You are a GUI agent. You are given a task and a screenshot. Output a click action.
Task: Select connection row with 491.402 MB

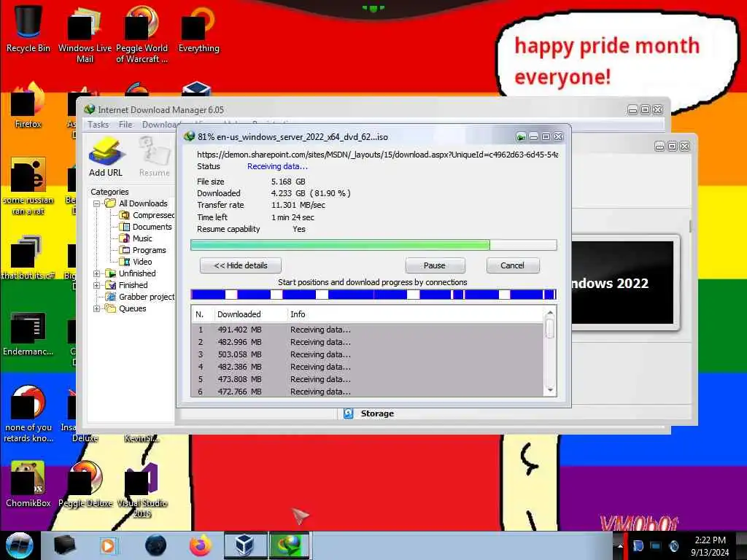tap(368, 330)
